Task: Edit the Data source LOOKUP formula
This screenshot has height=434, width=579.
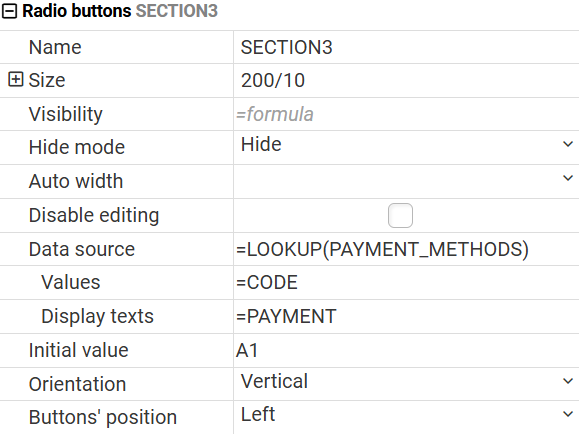Action: tap(406, 249)
